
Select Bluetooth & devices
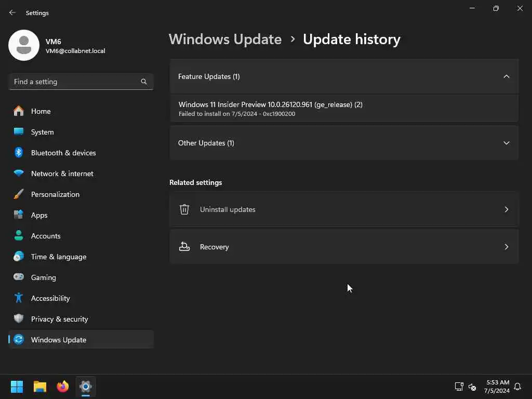click(81, 152)
